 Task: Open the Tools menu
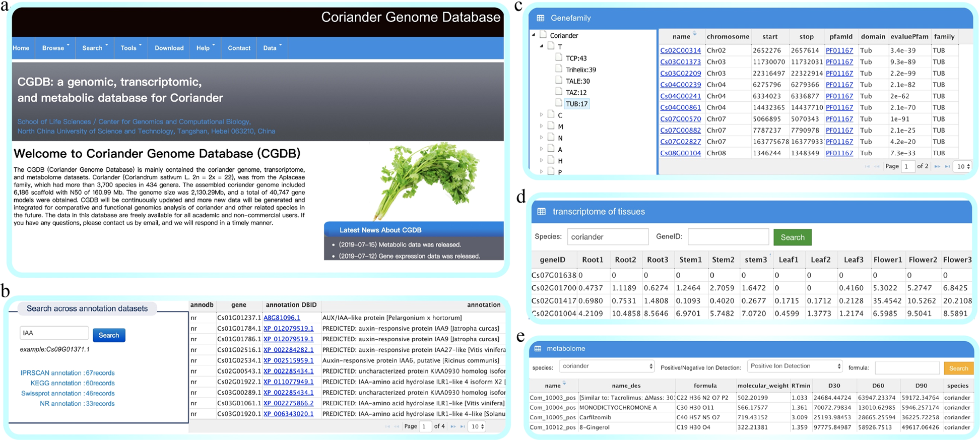point(131,48)
